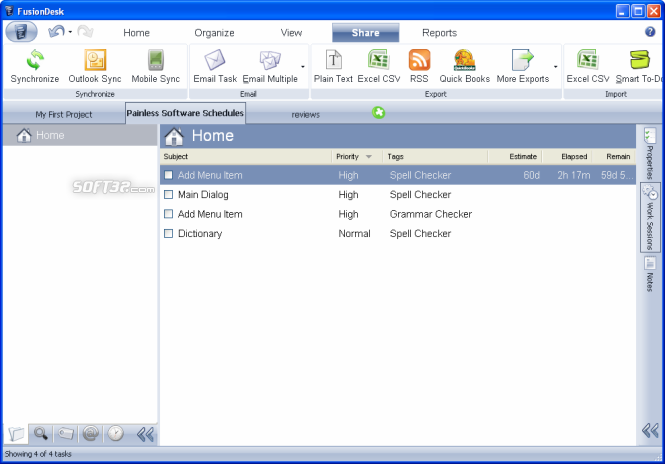Import from Excel CSV
This screenshot has height=464, width=665.
[588, 60]
